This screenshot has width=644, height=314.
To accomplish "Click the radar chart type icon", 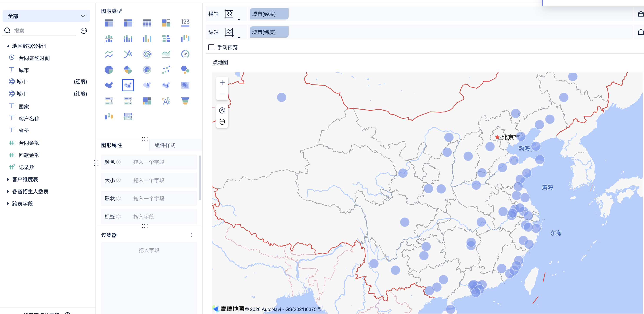I will (147, 54).
